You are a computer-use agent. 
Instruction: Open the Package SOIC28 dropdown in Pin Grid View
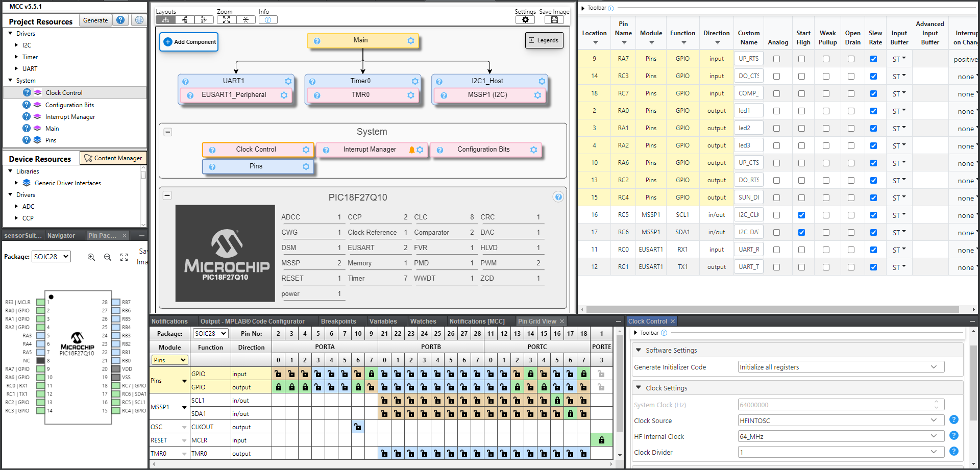[x=210, y=334]
